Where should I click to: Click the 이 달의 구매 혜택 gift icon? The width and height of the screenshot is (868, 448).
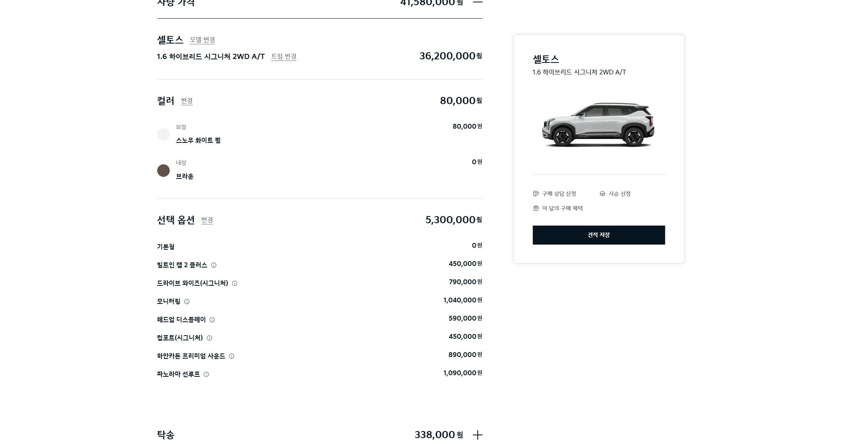[536, 208]
